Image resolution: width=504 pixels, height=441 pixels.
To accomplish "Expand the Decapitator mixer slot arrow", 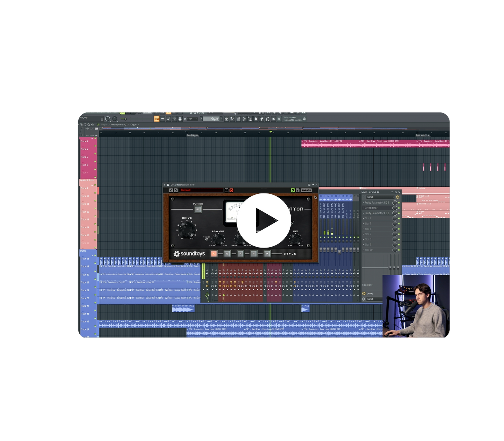I will pyautogui.click(x=363, y=208).
